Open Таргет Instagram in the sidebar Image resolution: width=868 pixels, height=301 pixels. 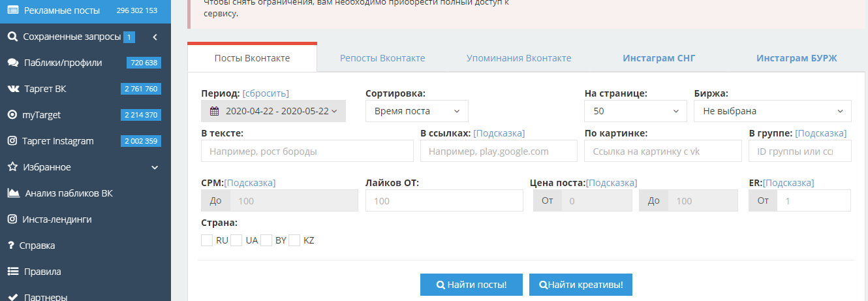85,141
